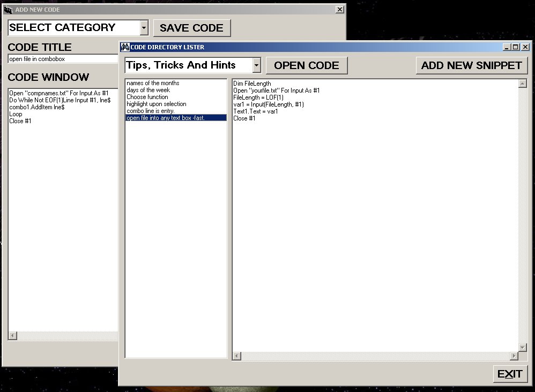Click the ADD NEW SNIPPET button
Viewport: 535px width, 392px height.
472,65
